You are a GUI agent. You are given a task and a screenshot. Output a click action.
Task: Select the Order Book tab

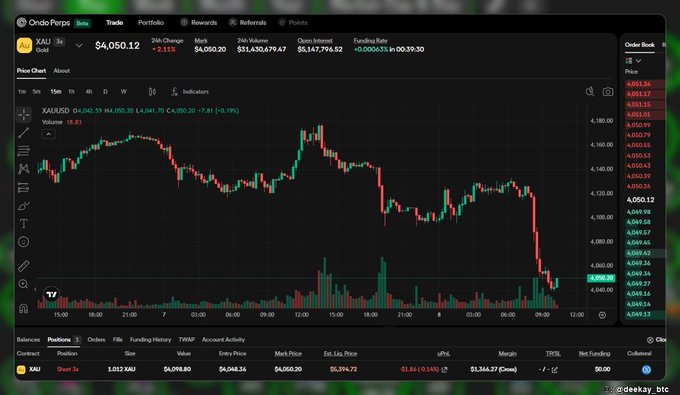640,45
